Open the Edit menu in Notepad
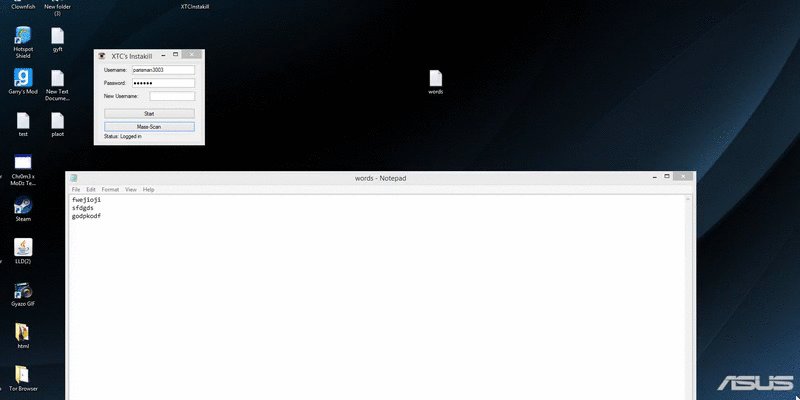This screenshot has width=800, height=400. [x=91, y=189]
